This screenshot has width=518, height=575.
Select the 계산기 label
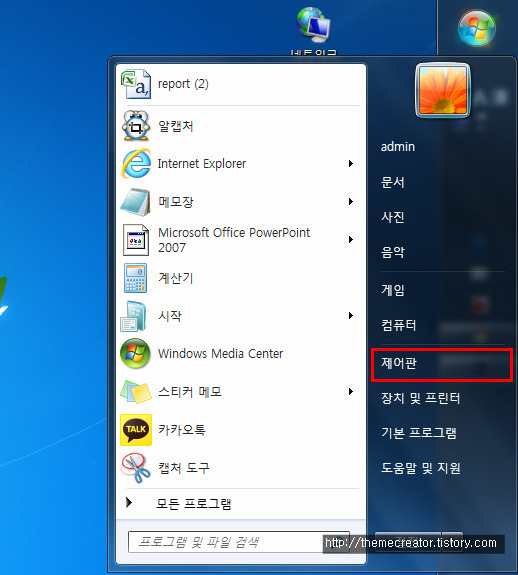click(x=175, y=278)
